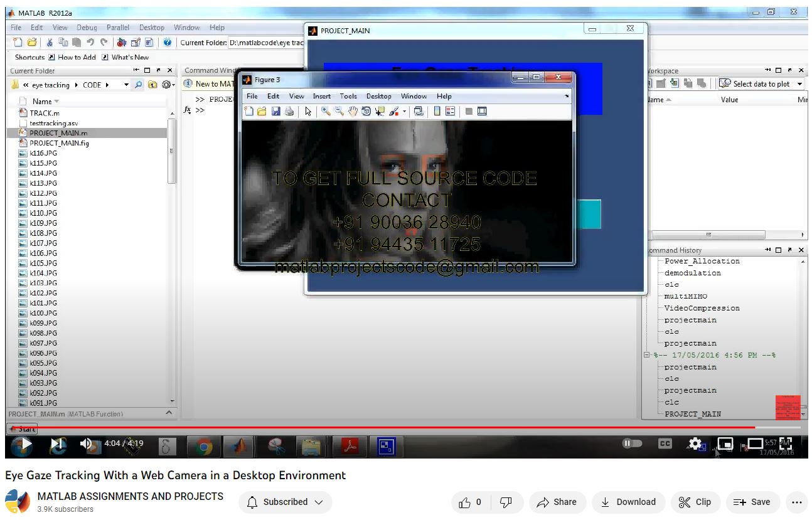
Task: Expand the PROJECT_MAIN.m details panel chevron
Action: [168, 413]
